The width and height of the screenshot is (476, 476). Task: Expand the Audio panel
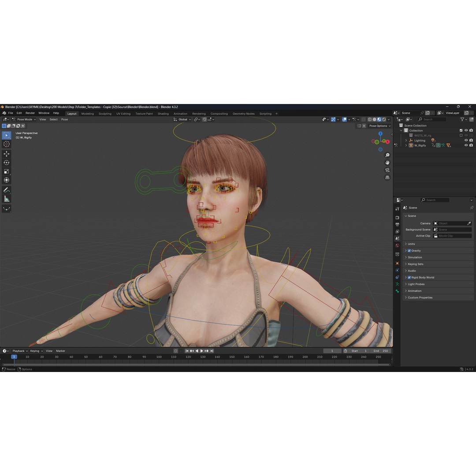point(437,271)
